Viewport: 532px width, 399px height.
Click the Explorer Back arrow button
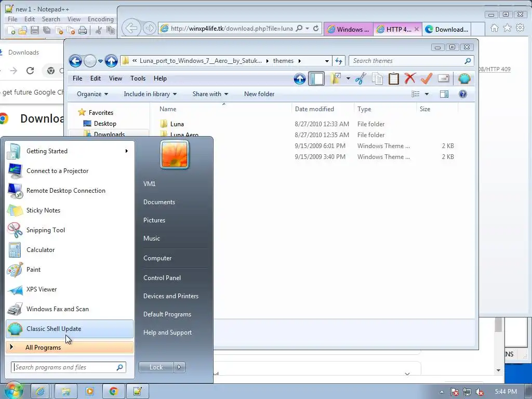click(75, 61)
